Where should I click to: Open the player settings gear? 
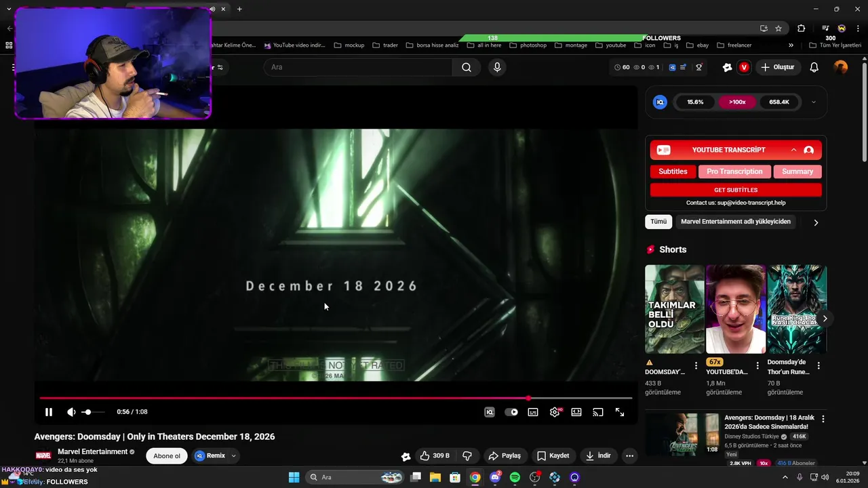pyautogui.click(x=555, y=412)
